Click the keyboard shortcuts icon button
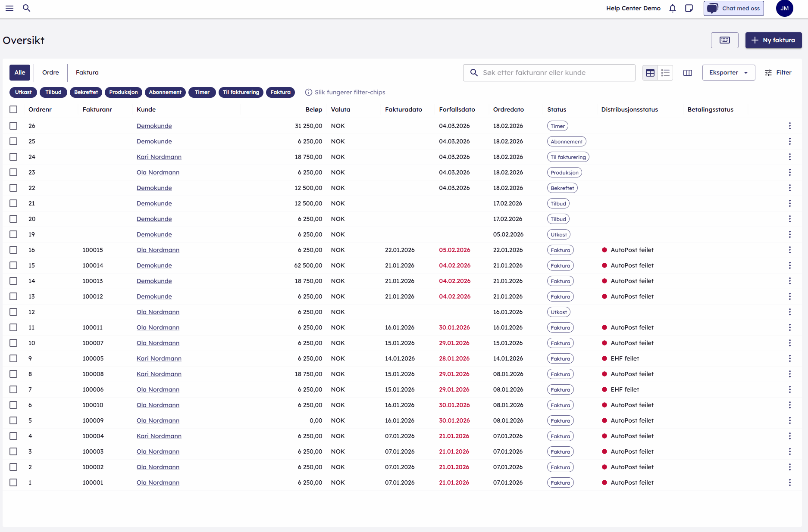Screen dimensions: 808x532 [724, 40]
